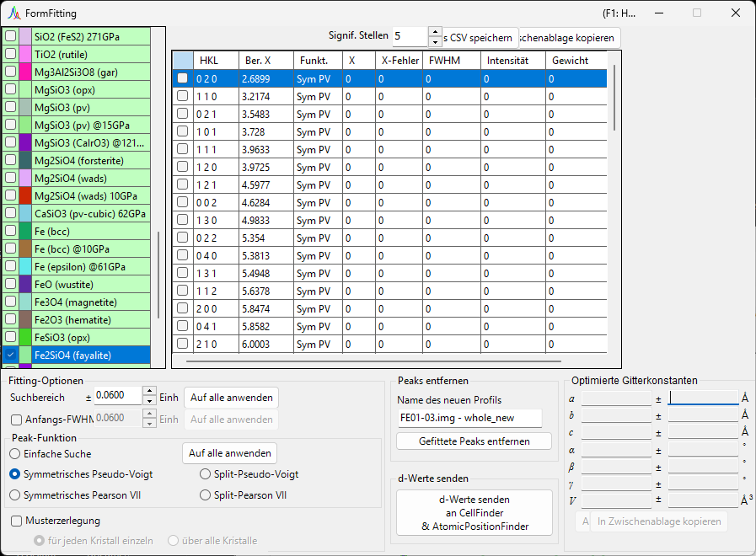Check the box for Fe (bcc) crystal
Viewport: 756px width, 556px height.
coord(11,231)
